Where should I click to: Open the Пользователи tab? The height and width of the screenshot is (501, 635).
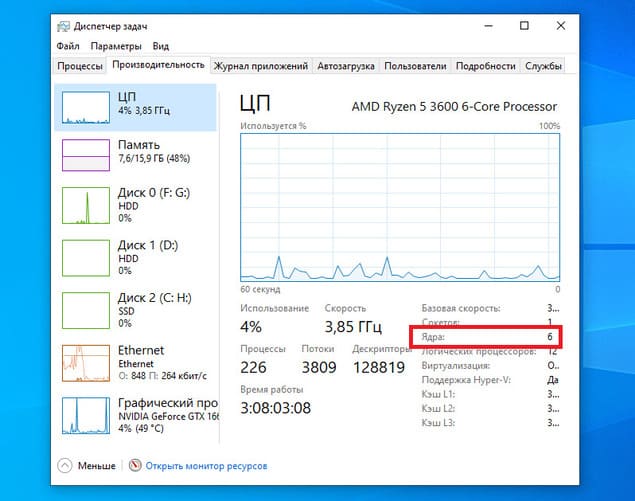[x=415, y=66]
